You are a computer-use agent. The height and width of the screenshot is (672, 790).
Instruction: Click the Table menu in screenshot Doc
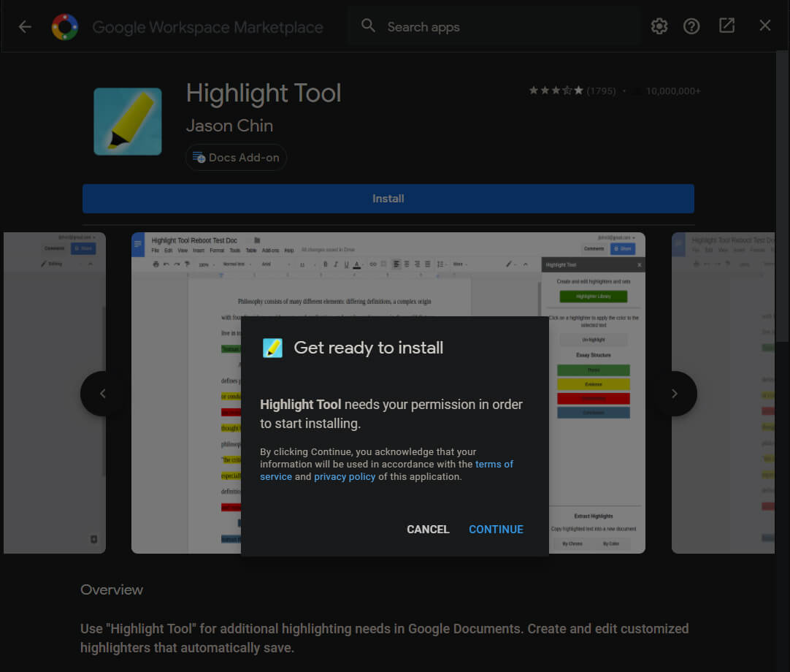tap(251, 250)
